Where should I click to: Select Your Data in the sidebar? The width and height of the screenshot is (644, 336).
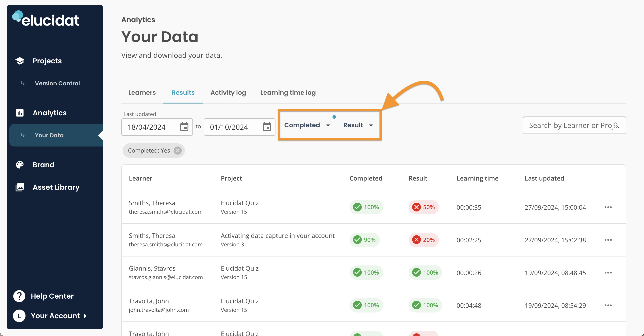click(x=56, y=135)
